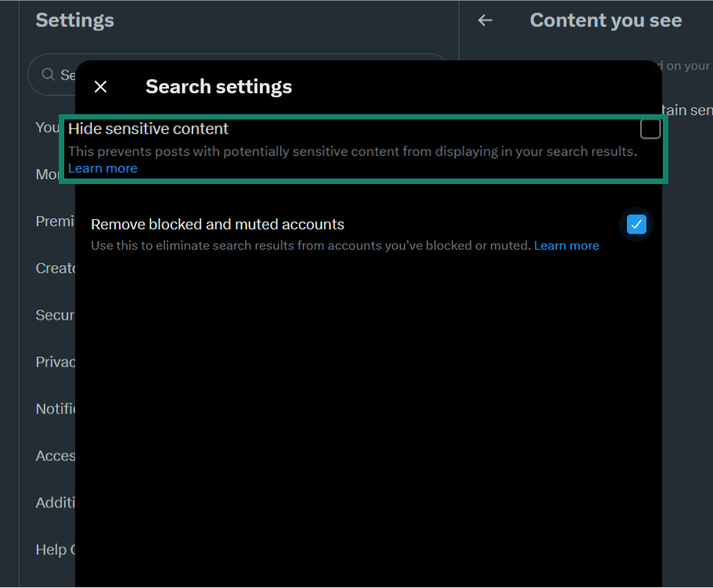This screenshot has height=588, width=713.
Task: Open Learn more about blocked and muted accounts
Action: coord(567,245)
